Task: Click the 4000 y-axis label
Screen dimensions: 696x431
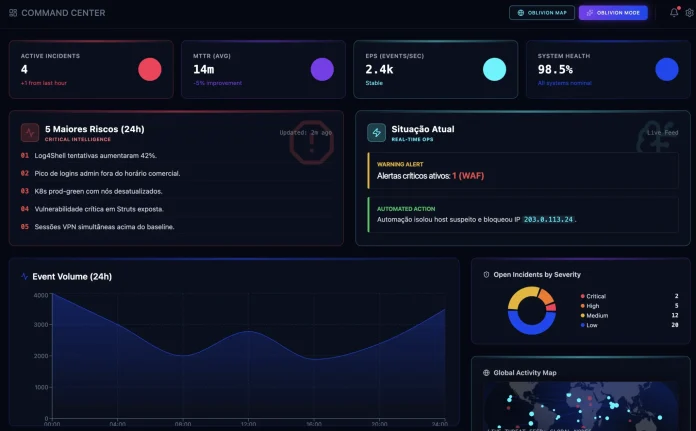Action: 41,295
